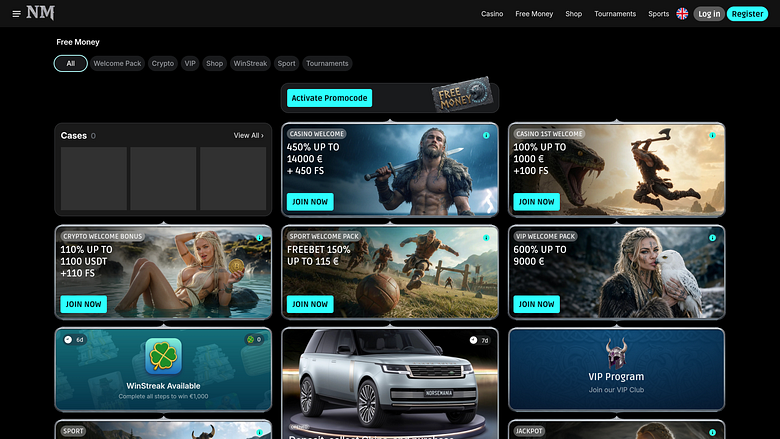
Task: Select the Sport filter chip
Action: click(287, 64)
